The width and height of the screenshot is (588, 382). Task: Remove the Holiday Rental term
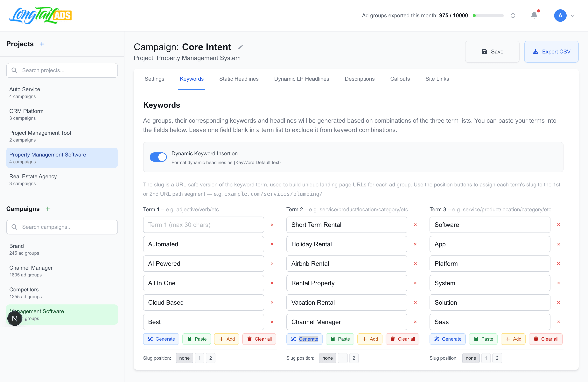click(415, 244)
